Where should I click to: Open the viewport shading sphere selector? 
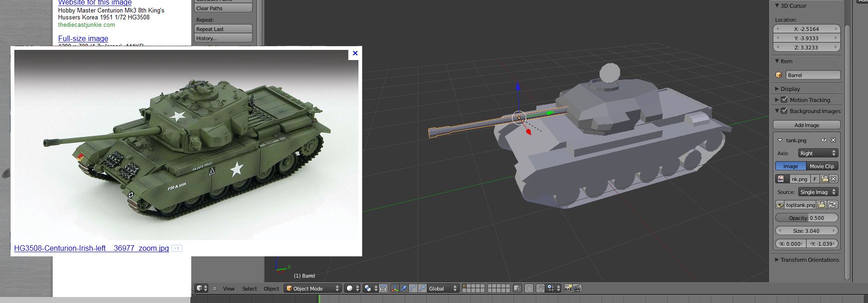352,288
